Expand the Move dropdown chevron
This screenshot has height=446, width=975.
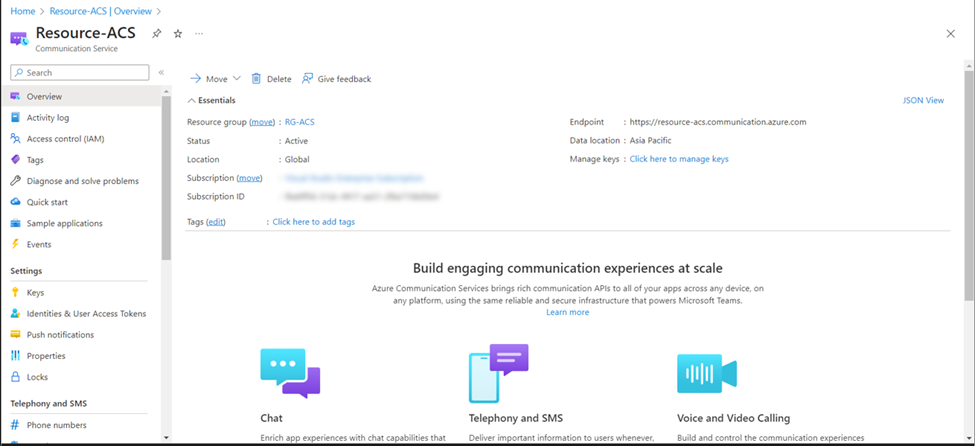pyautogui.click(x=236, y=78)
